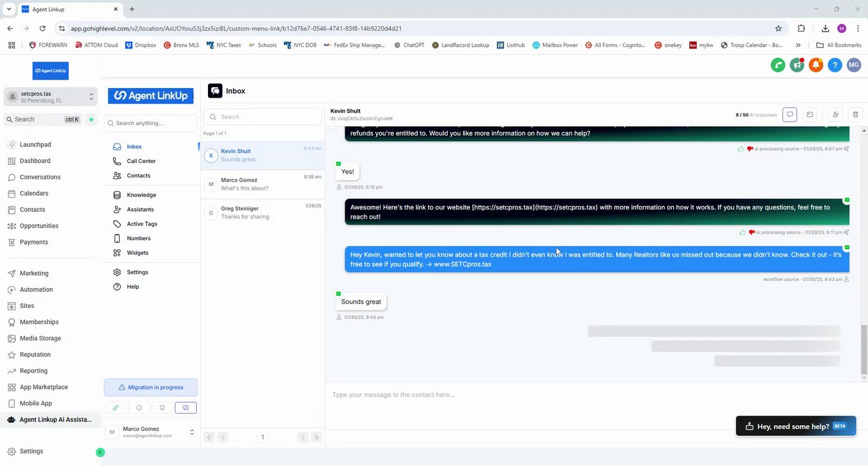Open a new browser tab
This screenshot has width=868, height=466.
coord(132,9)
